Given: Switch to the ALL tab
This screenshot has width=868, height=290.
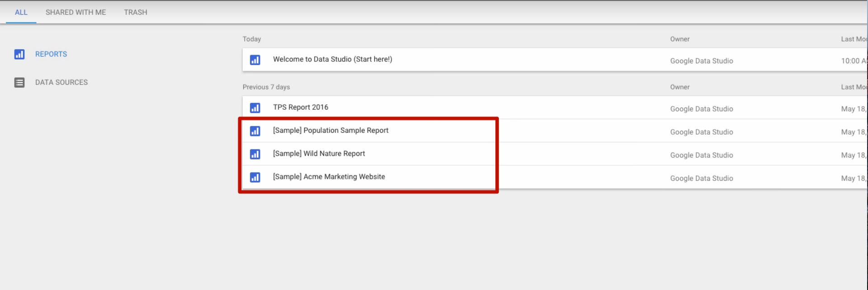Looking at the screenshot, I should coord(21,12).
